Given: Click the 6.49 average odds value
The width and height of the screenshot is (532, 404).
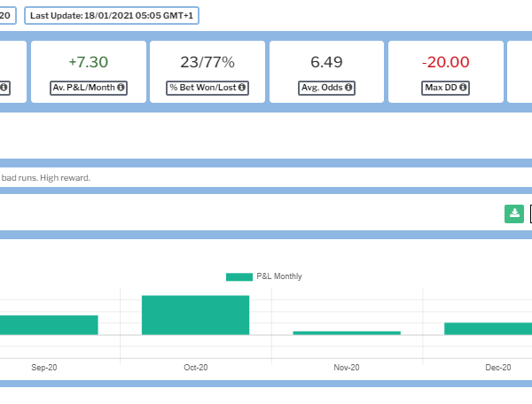Looking at the screenshot, I should tap(326, 62).
